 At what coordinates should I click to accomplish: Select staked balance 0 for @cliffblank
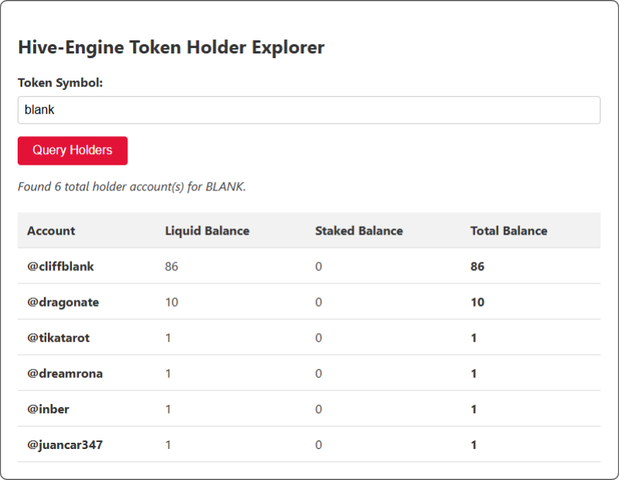(x=319, y=266)
